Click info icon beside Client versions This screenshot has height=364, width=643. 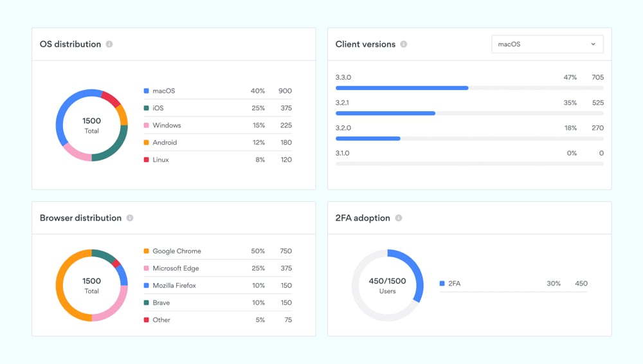tap(404, 44)
